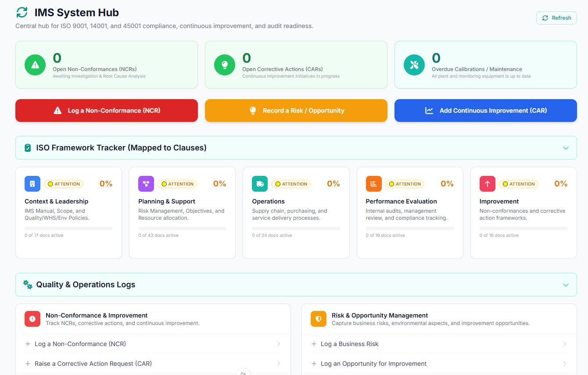Click the ATTENTION badge on Improvement card
Viewport: 588px width, 375px height.
518,184
